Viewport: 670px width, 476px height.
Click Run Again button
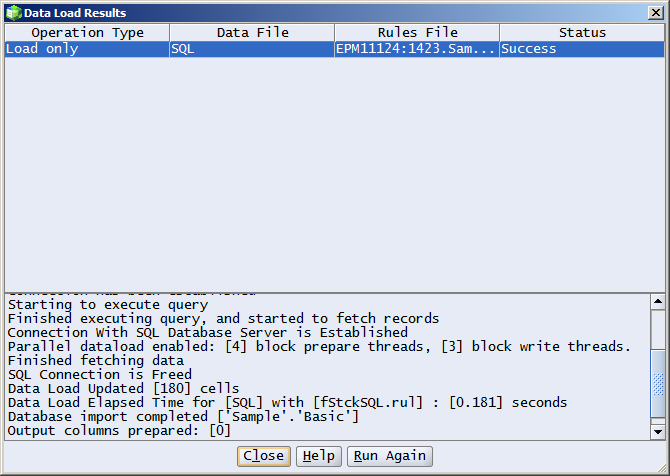[390, 456]
